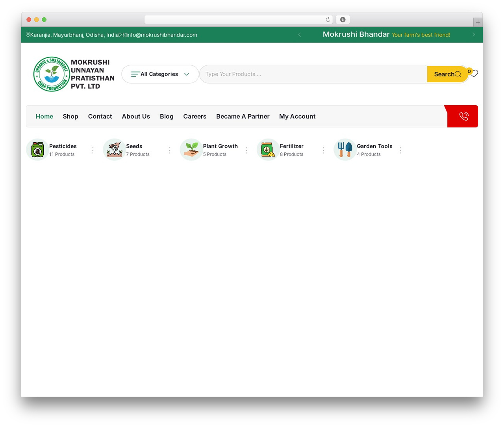The image size is (504, 427).
Task: Go to previous announcement slide arrow
Action: point(300,35)
